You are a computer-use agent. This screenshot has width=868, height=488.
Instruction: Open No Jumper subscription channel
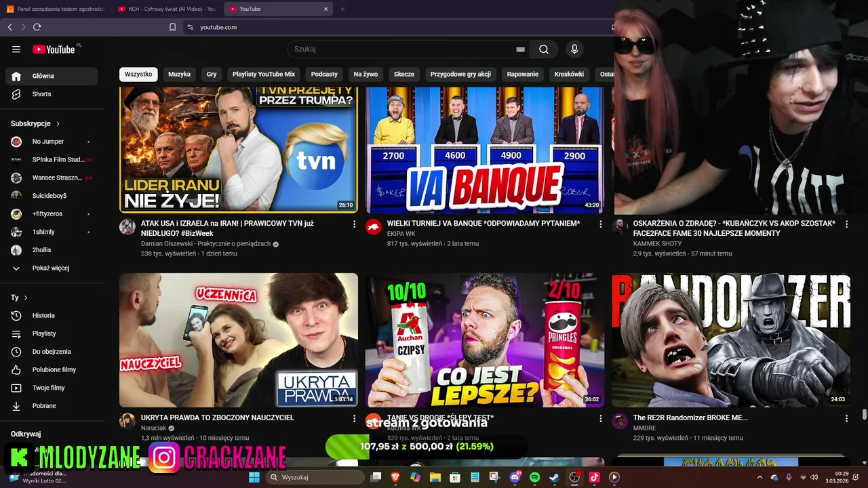(x=52, y=142)
